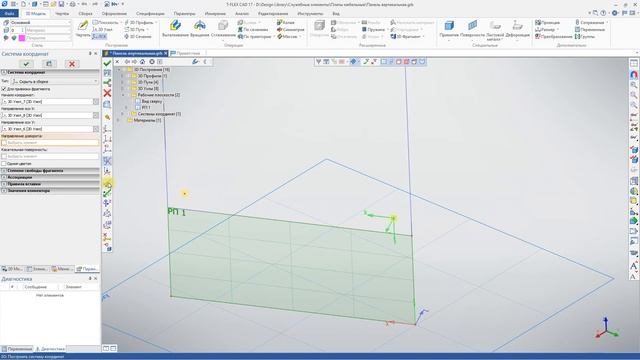
Task: Open the Тип coordinate system dropdown
Action: click(54, 81)
